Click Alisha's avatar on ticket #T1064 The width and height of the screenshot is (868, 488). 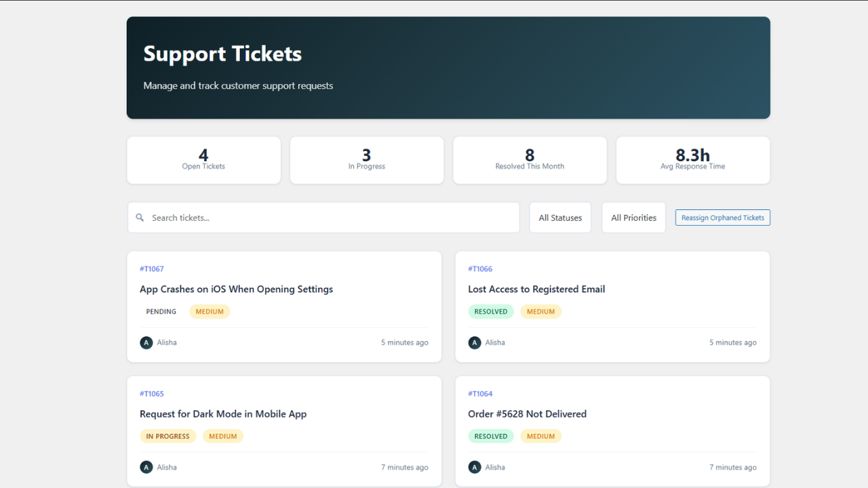pyautogui.click(x=474, y=467)
